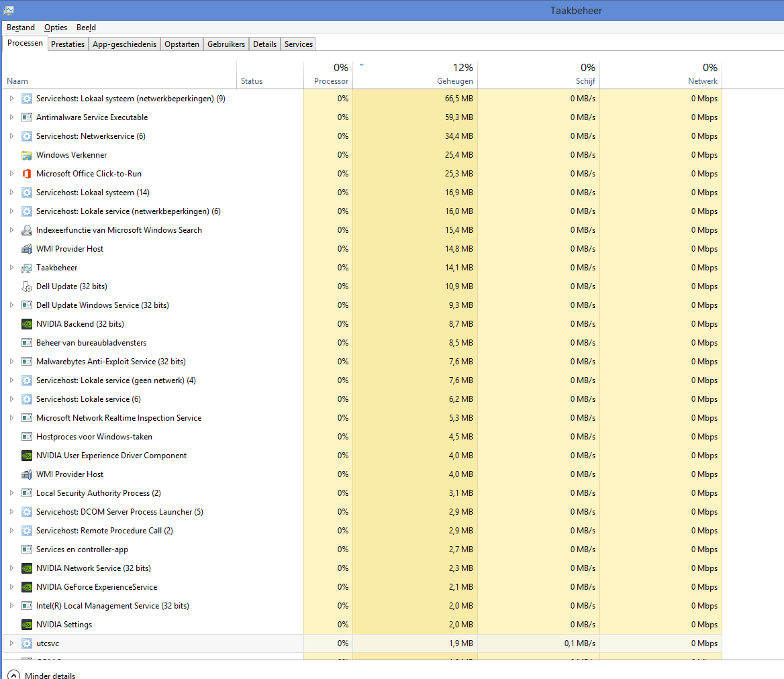Open the Opties menu

[56, 28]
